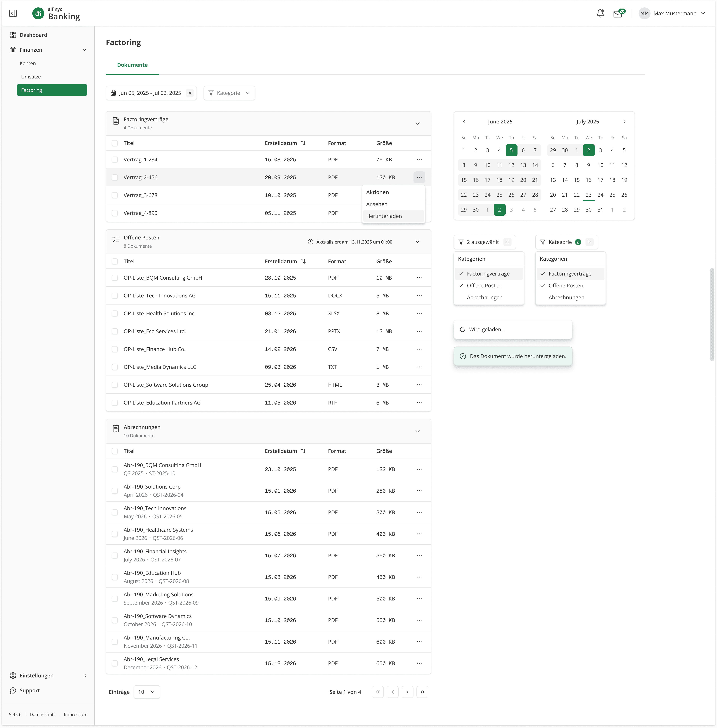Go to next month in calendar

coord(624,122)
